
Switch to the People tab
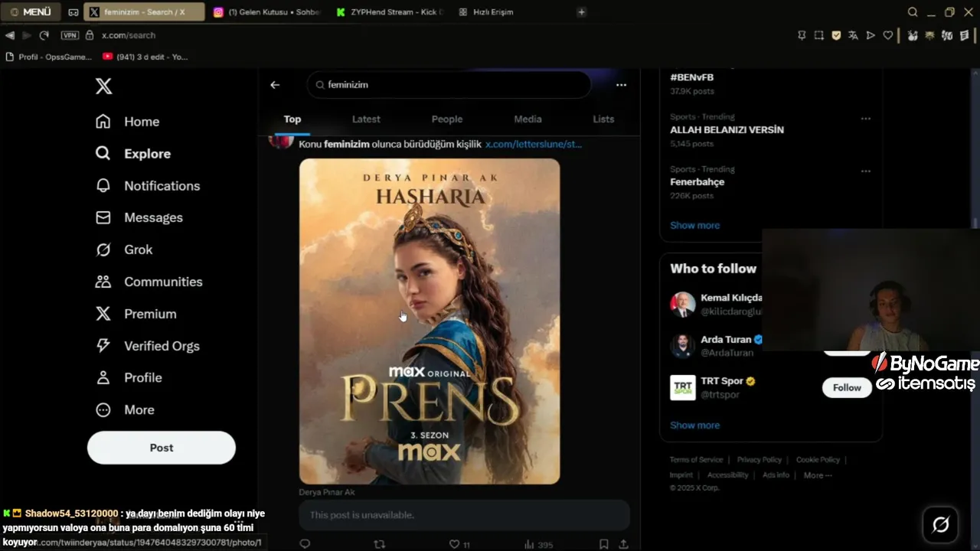click(x=447, y=119)
